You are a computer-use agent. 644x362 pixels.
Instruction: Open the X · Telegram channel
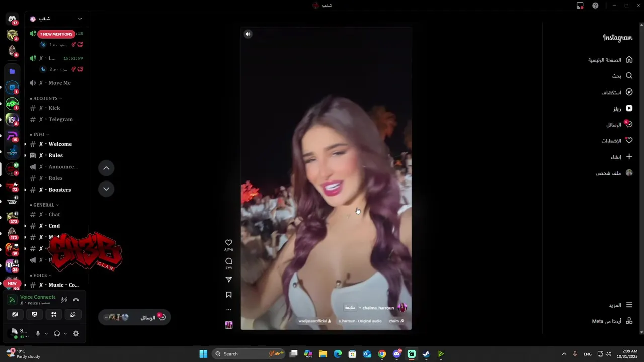pos(56,119)
